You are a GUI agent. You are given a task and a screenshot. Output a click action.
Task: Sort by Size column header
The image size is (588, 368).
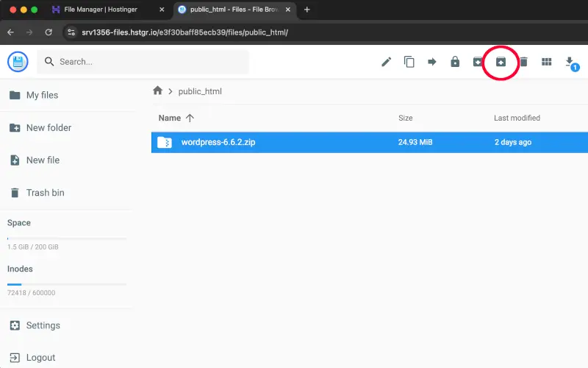click(x=406, y=118)
